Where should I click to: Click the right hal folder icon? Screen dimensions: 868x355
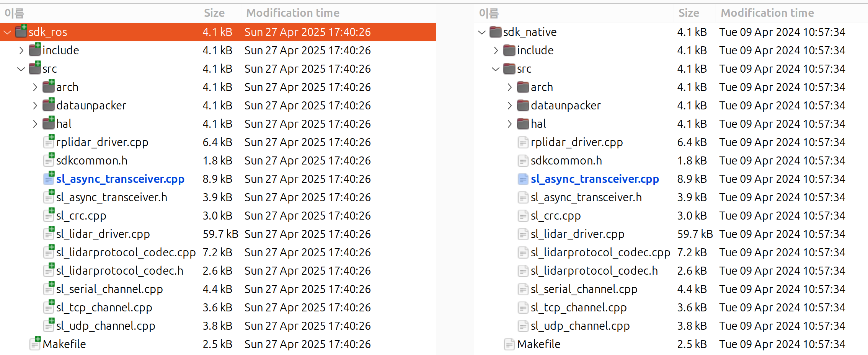[523, 124]
